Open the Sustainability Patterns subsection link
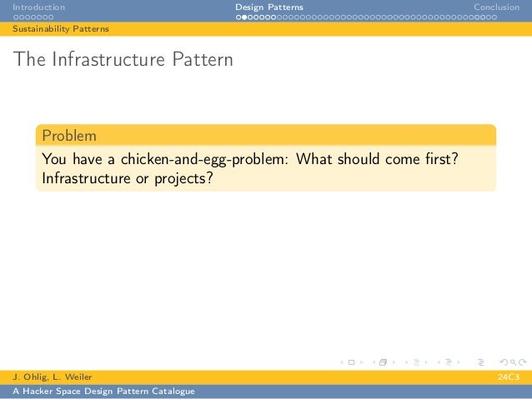 tap(61, 29)
